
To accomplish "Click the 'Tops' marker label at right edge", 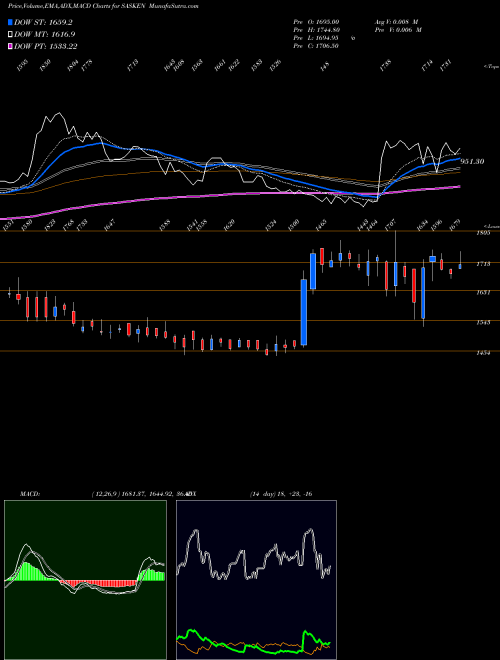I will pos(492,67).
